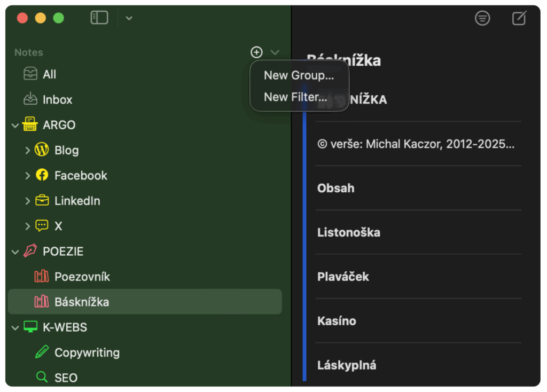The width and height of the screenshot is (547, 392).
Task: Choose New Filter… menu item
Action: [295, 97]
